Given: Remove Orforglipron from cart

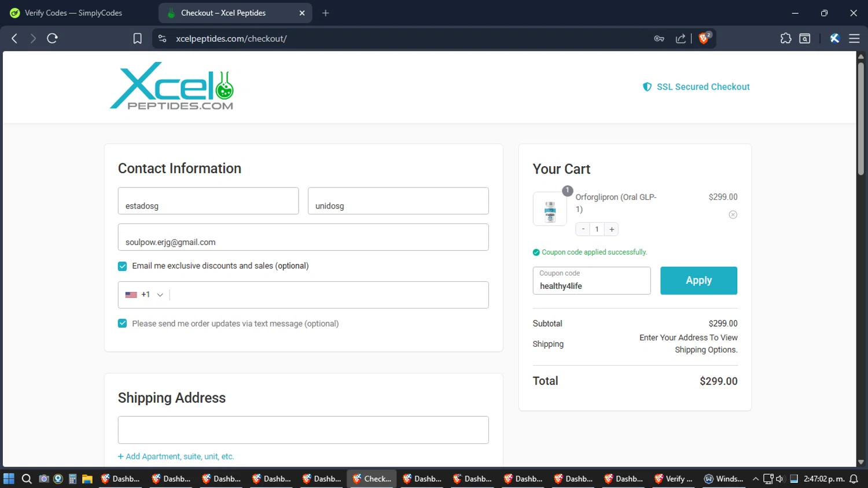Looking at the screenshot, I should [733, 215].
